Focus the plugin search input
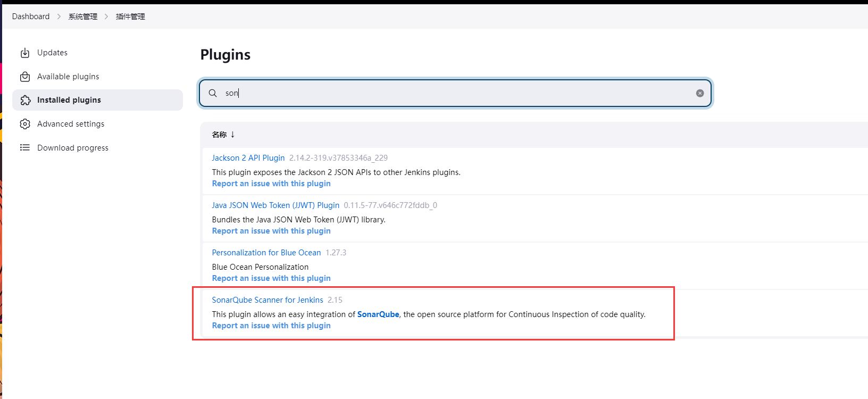The height and width of the screenshot is (399, 868). (455, 93)
